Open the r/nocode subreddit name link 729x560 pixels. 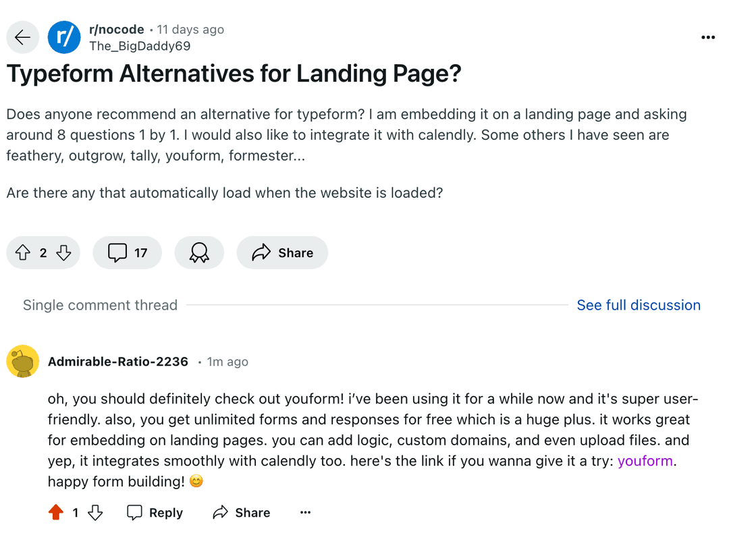click(x=117, y=29)
